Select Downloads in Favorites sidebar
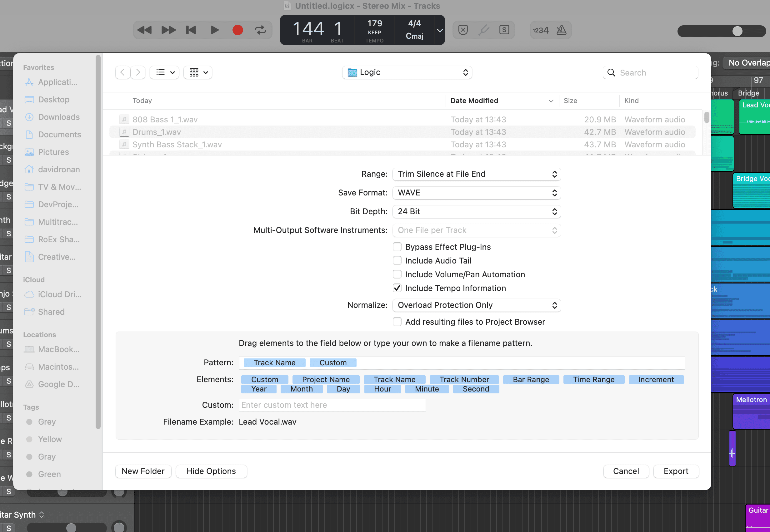Viewport: 770px width, 532px height. point(59,117)
